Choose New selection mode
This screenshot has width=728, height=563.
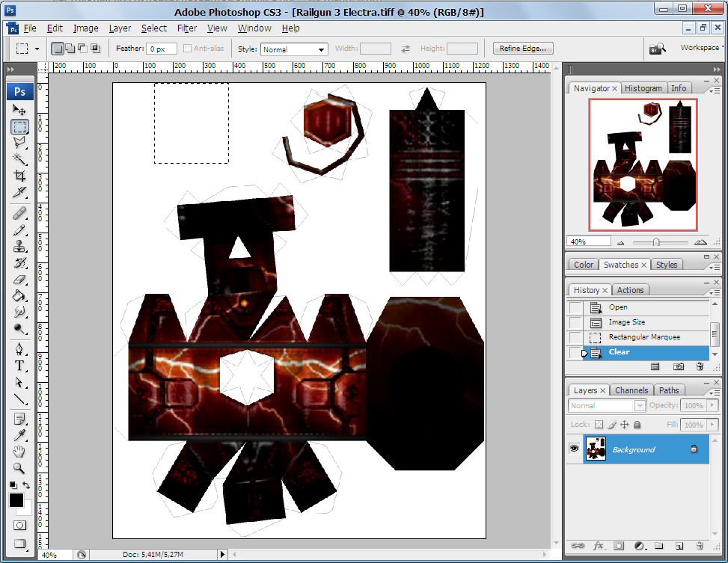(58, 49)
